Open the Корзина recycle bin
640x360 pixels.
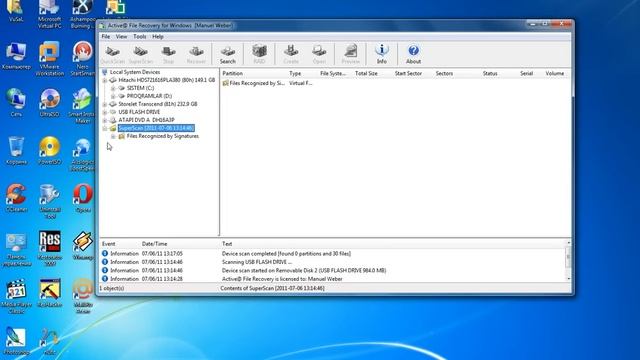point(16,151)
